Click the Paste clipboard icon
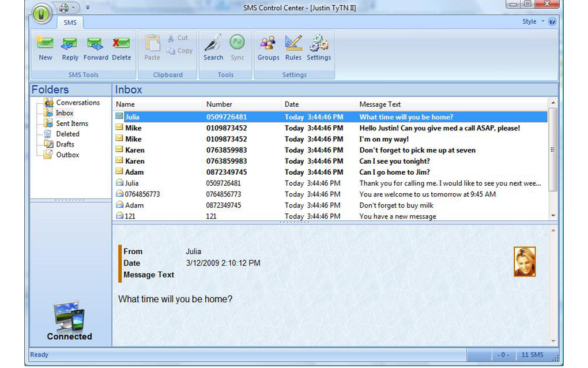The image size is (588, 368). click(152, 48)
